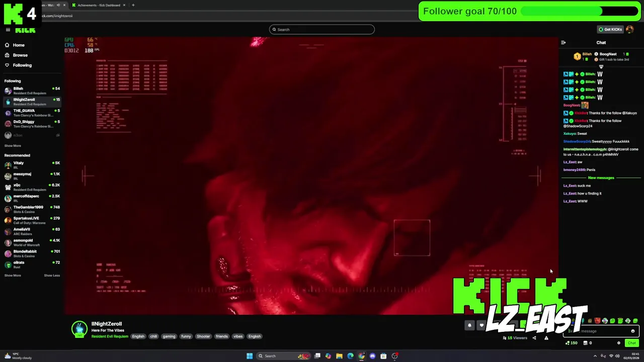Open the Windows Start menu

click(x=250, y=356)
